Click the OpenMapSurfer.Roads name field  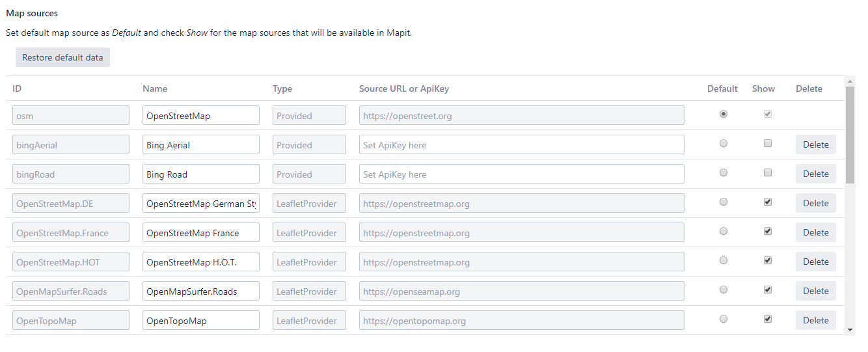(x=200, y=291)
